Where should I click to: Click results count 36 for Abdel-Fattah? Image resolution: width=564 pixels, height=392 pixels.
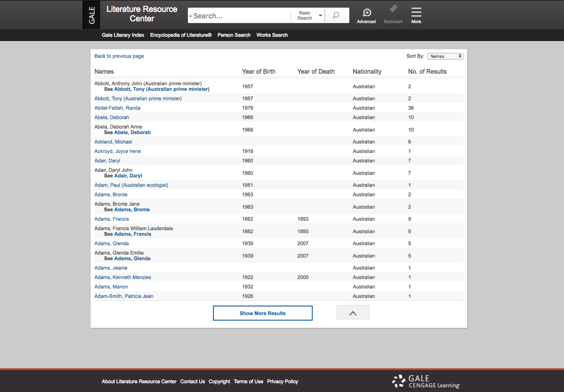[411, 108]
